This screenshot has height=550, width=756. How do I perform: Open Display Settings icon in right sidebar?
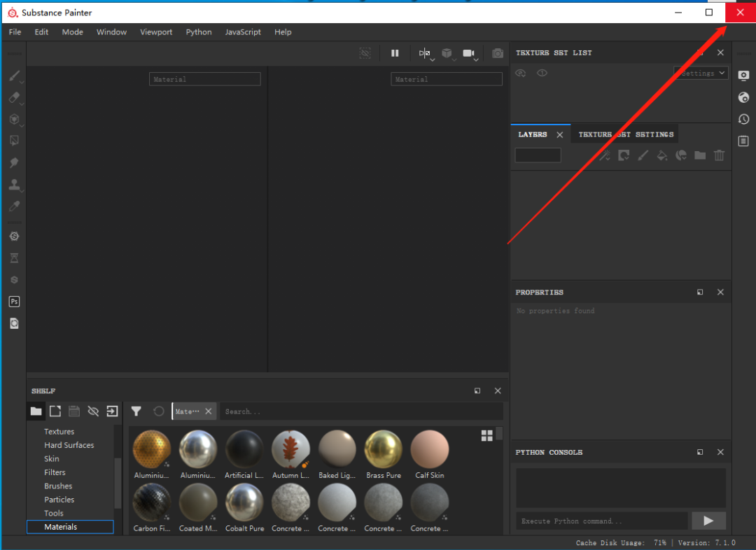tap(743, 75)
